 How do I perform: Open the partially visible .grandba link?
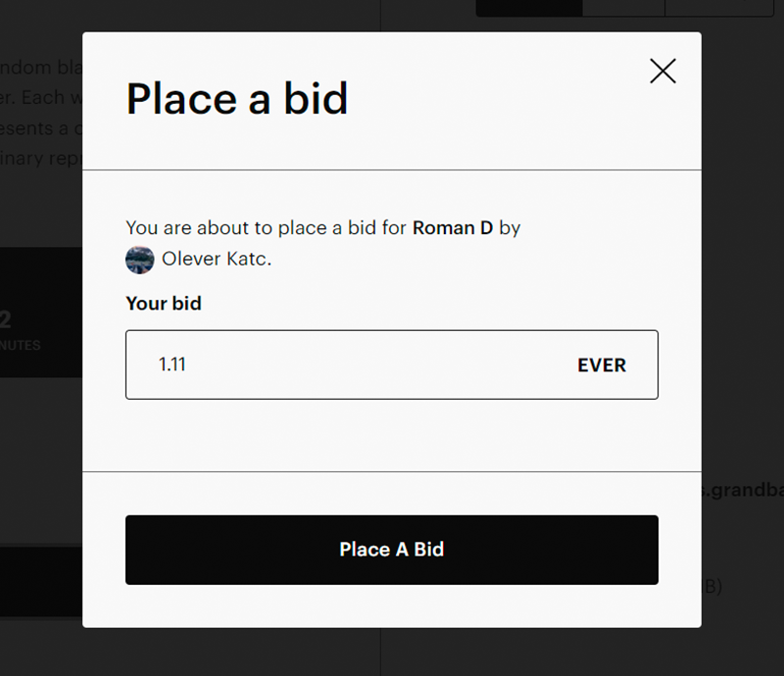(743, 490)
